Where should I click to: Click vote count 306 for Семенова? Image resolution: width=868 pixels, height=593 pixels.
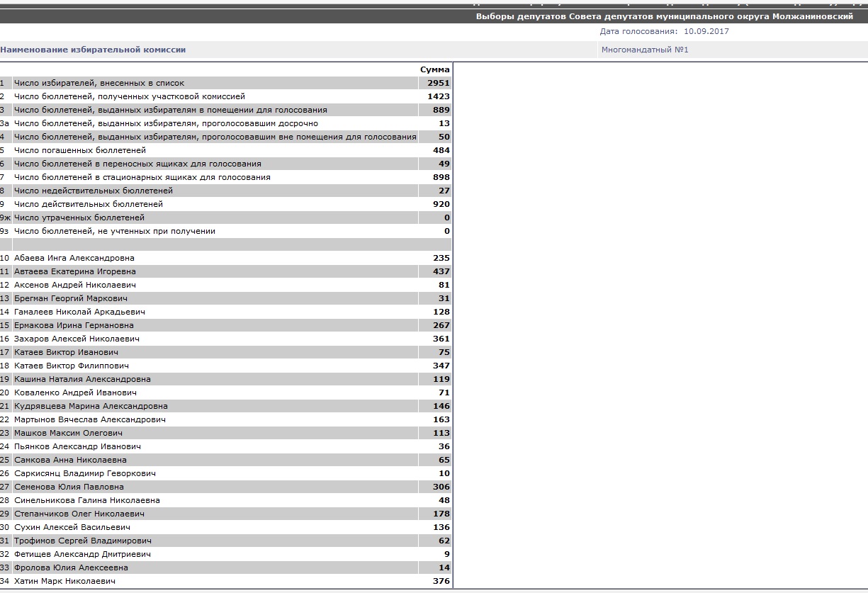(x=441, y=487)
